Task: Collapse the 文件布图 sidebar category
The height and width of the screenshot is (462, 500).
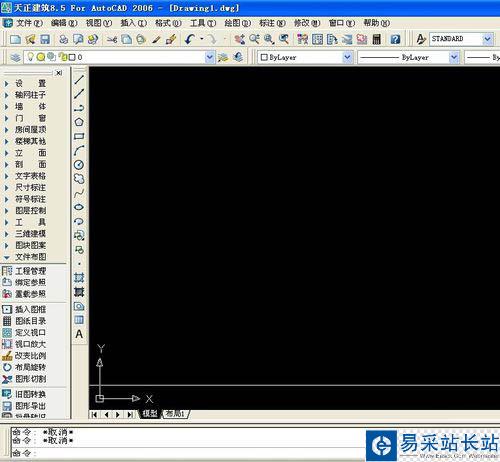Action: (25, 257)
